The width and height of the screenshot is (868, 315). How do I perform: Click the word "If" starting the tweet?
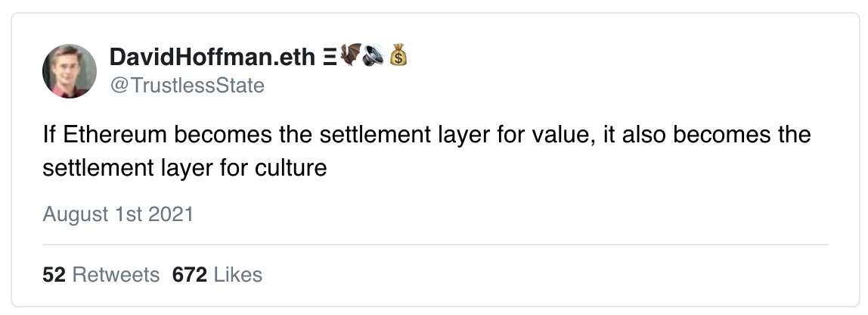50,136
